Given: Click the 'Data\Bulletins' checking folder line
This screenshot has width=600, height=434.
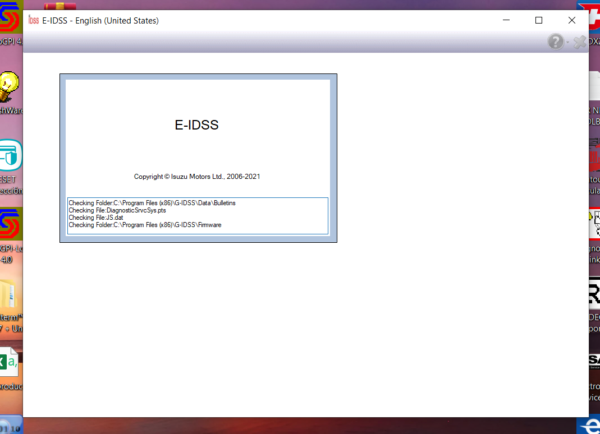Looking at the screenshot, I should pyautogui.click(x=152, y=203).
